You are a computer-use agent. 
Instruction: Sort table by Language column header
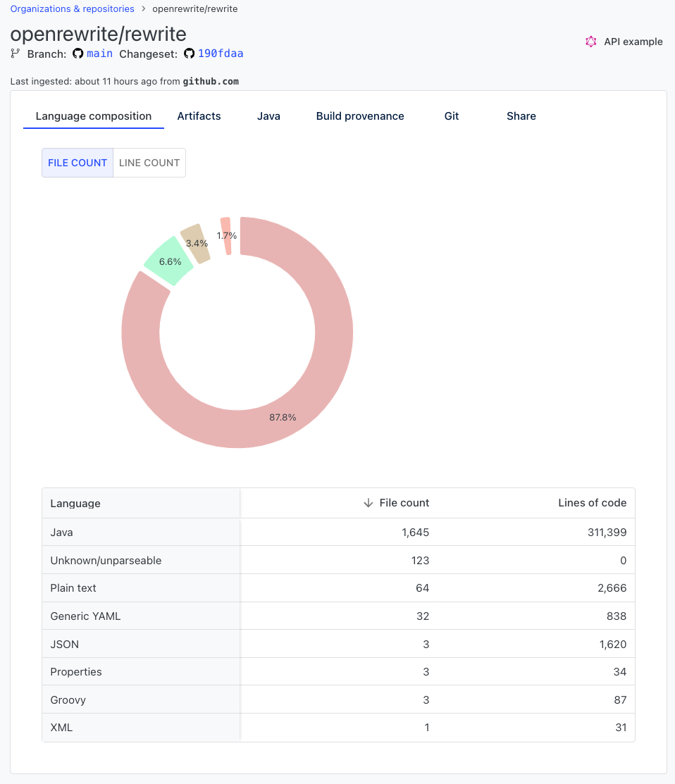point(75,503)
